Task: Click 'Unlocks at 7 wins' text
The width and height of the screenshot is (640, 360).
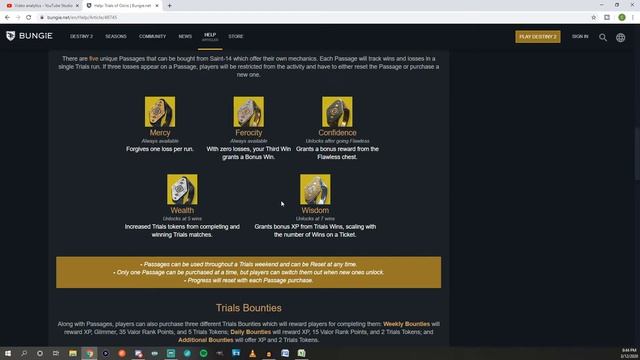Action: point(315,219)
